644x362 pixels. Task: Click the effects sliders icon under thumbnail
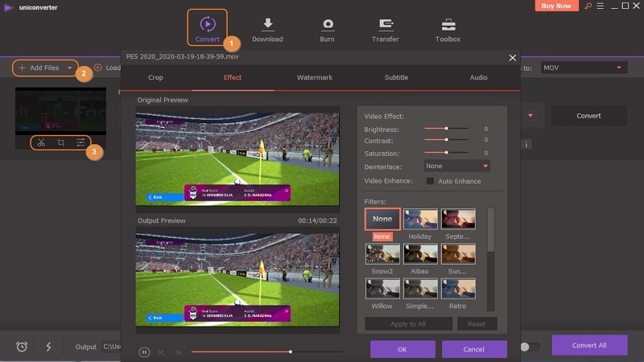point(80,142)
